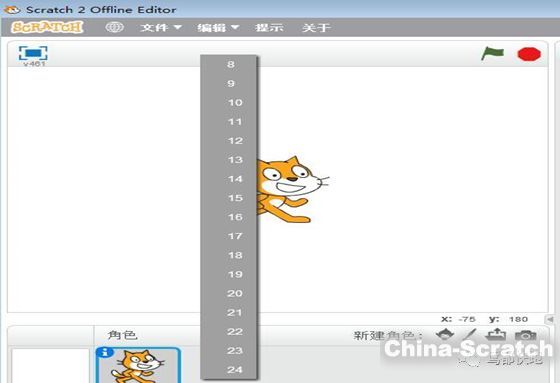The height and width of the screenshot is (383, 560).
Task: Click the red stop sign
Action: click(x=529, y=54)
